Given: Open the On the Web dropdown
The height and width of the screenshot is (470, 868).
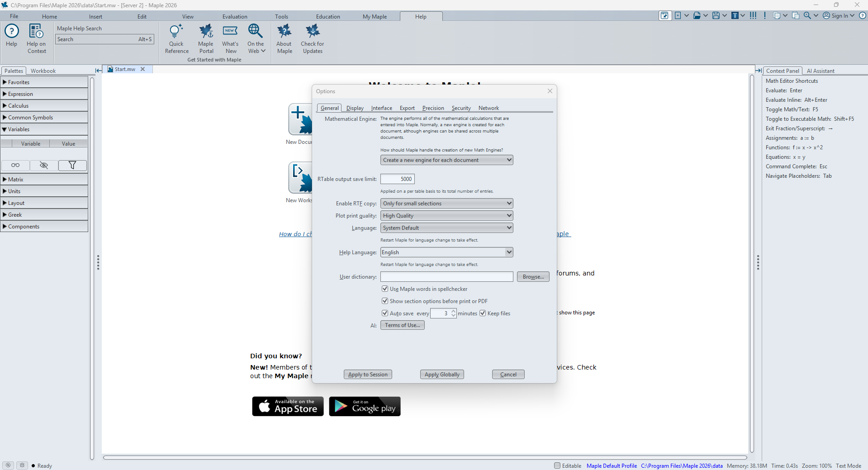Looking at the screenshot, I should [256, 38].
